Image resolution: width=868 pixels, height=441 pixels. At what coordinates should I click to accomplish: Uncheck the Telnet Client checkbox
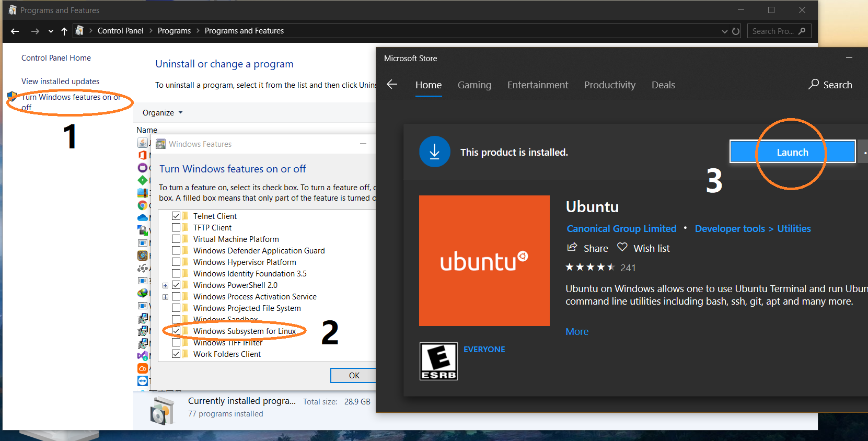(x=176, y=216)
